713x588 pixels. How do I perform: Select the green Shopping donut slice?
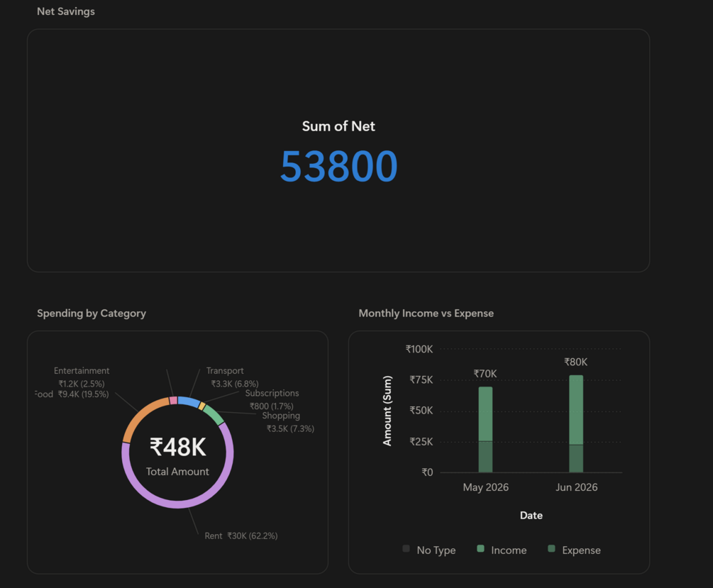(214, 415)
